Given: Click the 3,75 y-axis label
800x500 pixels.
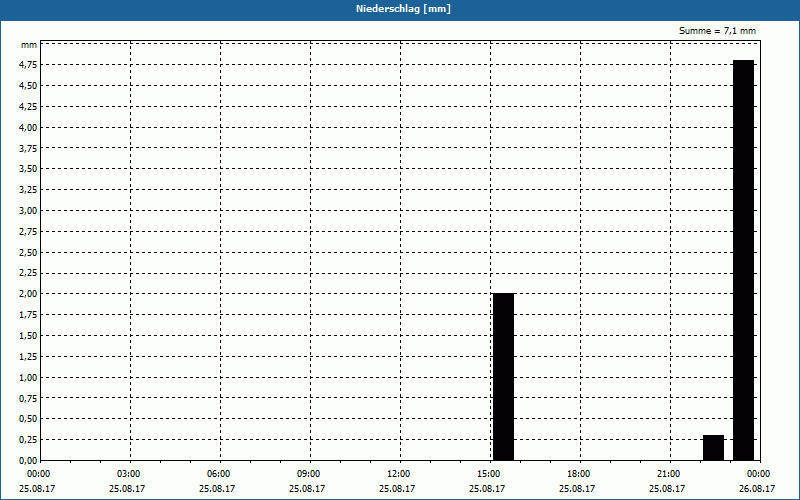Looking at the screenshot, I should (28, 148).
